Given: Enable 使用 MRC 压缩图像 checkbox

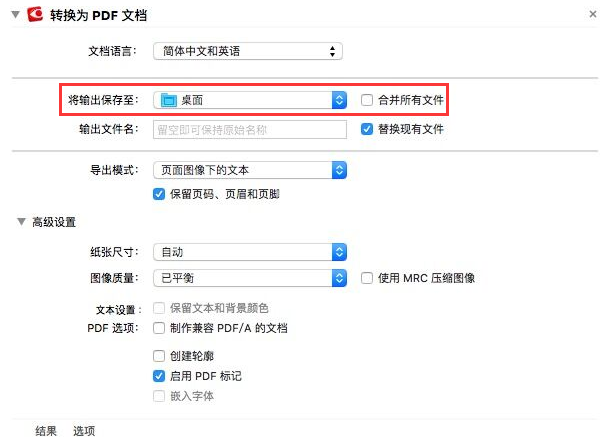Looking at the screenshot, I should click(368, 277).
